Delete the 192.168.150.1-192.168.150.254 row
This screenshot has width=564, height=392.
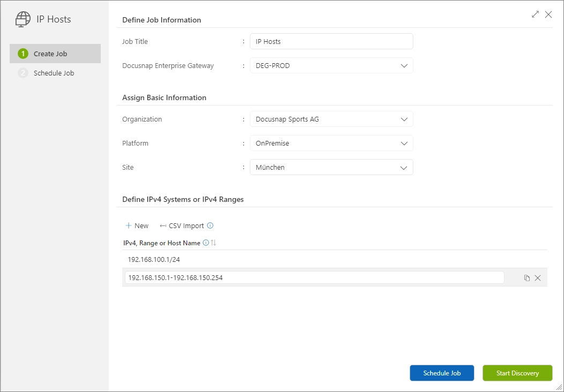tap(538, 278)
